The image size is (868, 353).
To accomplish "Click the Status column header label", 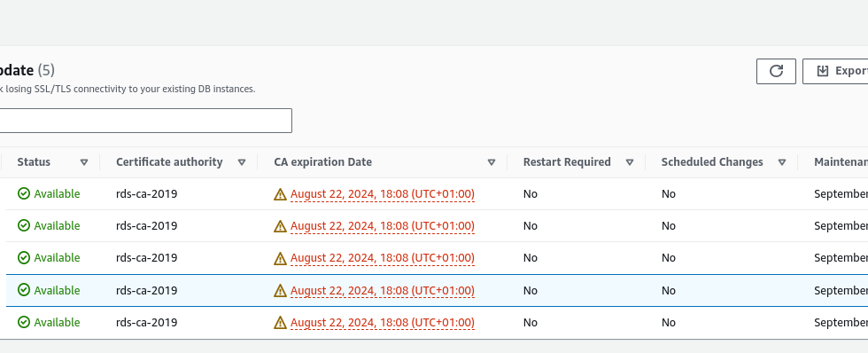I will click(34, 161).
